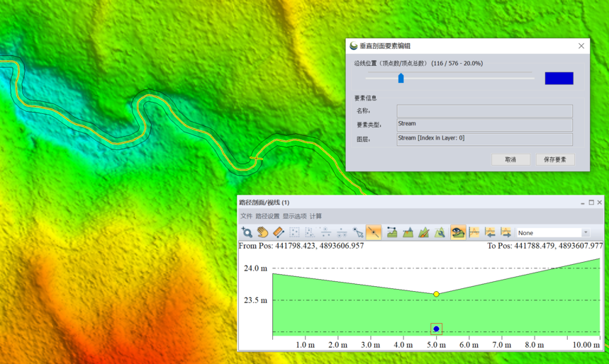This screenshot has height=364, width=609.
Task: Click the dotted rectangle with points tool
Action: point(310,232)
